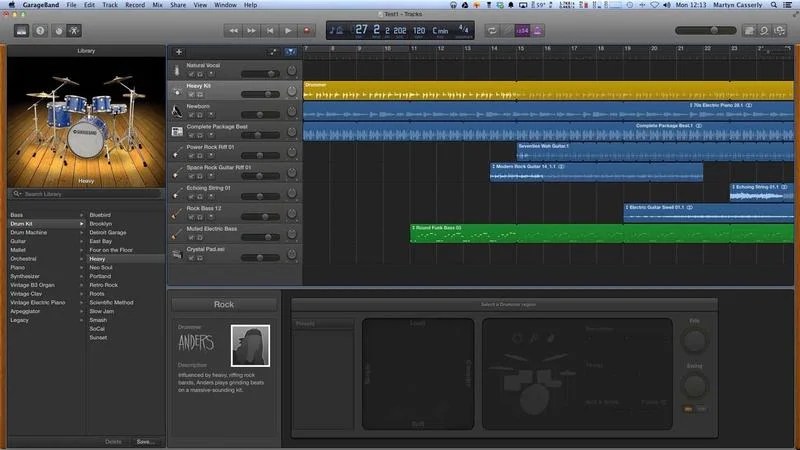Open the Quick Help button

coord(40,31)
